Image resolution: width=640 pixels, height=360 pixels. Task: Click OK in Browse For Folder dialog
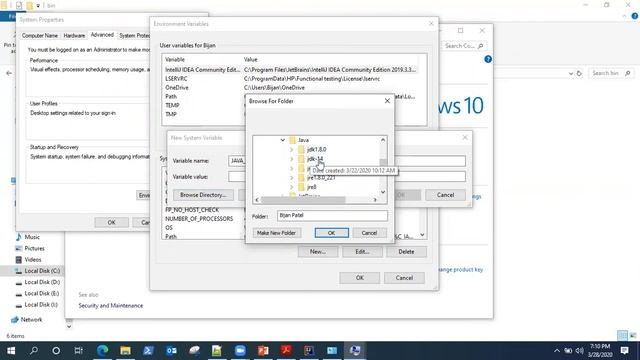(331, 233)
